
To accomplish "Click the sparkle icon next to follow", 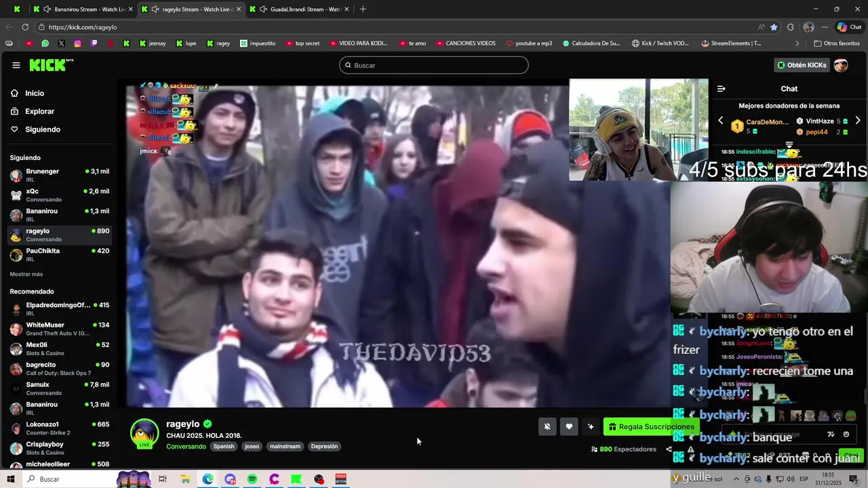I will pos(591,426).
